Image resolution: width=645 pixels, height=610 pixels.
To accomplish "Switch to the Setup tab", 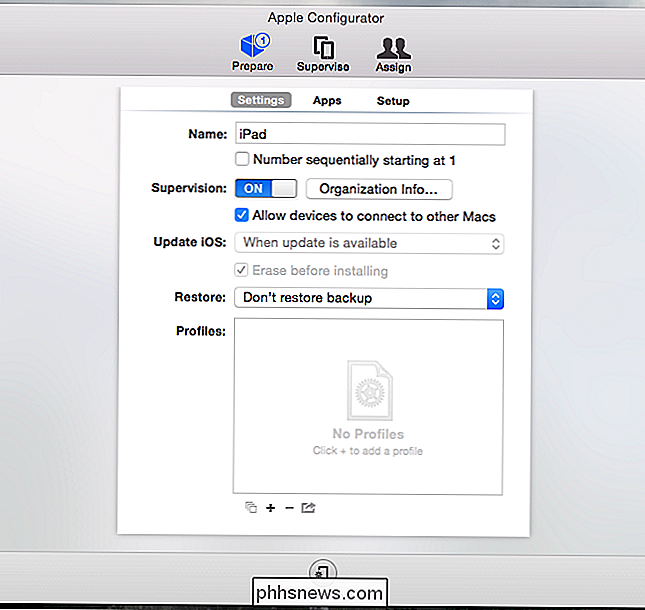I will (x=393, y=101).
